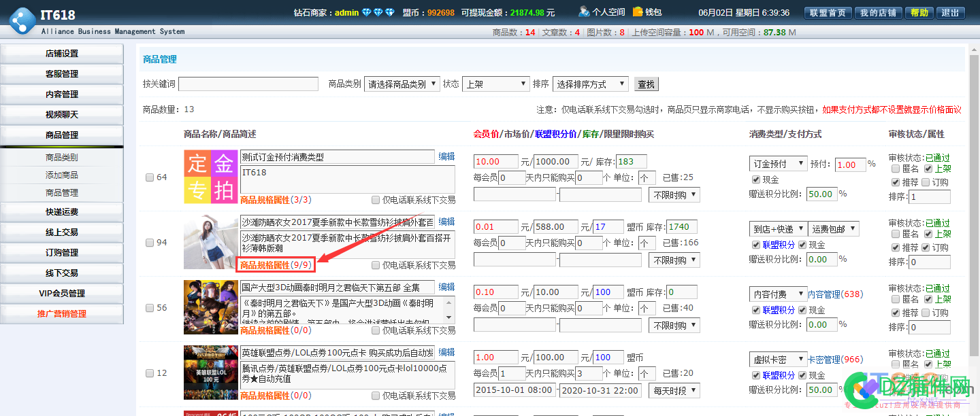This screenshot has width=980, height=416.
Task: Toggle 仅电话联系线下交易 for product 64
Action: (x=376, y=200)
